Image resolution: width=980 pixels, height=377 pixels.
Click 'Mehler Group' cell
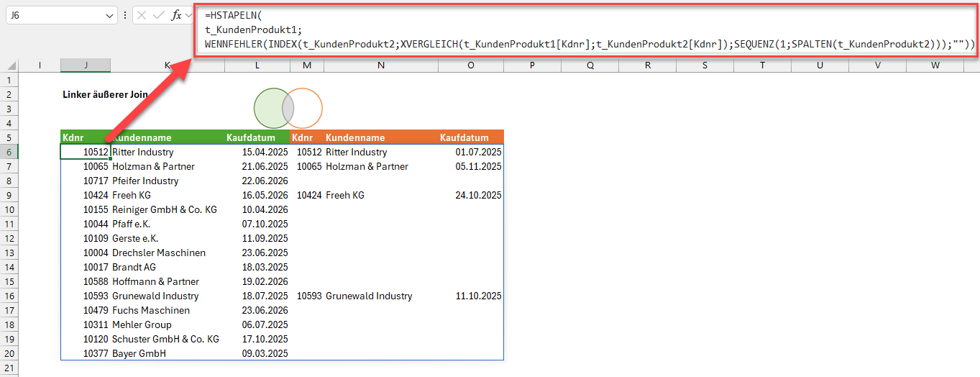tap(168, 324)
